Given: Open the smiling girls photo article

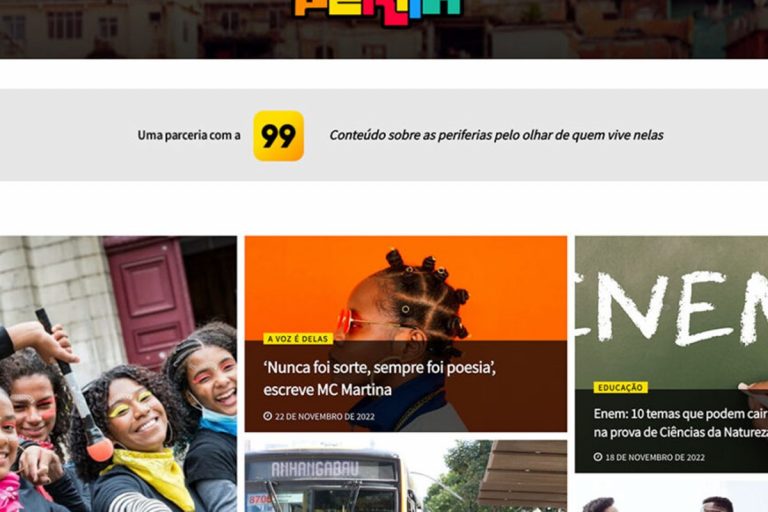Looking at the screenshot, I should point(118,374).
